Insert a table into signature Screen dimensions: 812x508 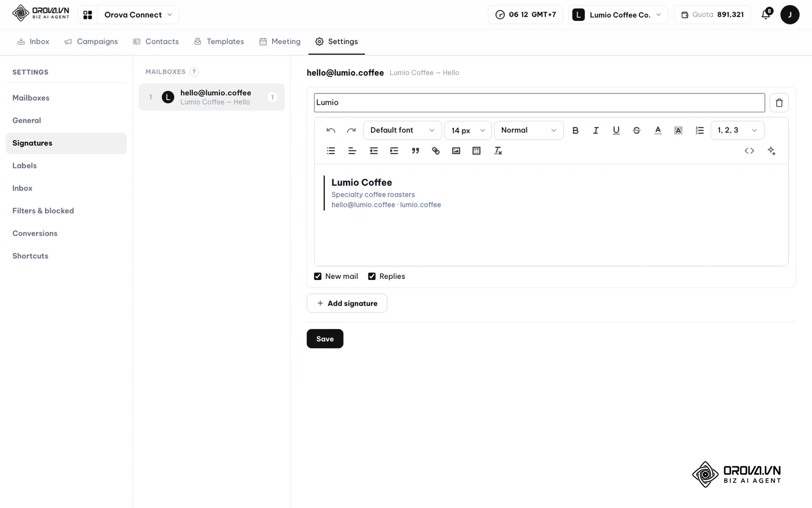(x=476, y=151)
